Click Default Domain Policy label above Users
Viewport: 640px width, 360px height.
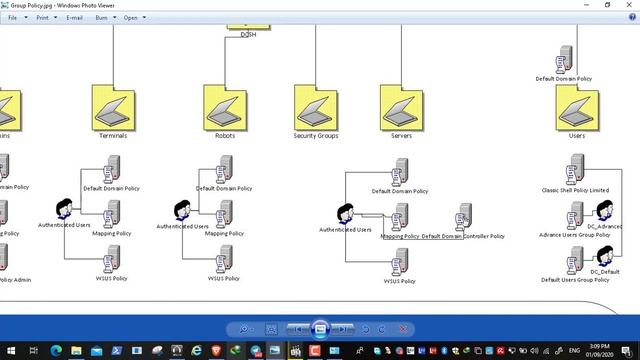click(x=564, y=78)
